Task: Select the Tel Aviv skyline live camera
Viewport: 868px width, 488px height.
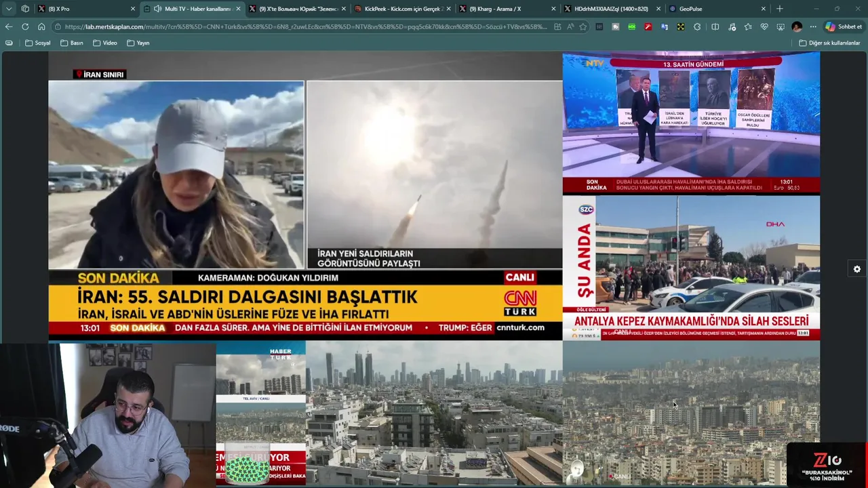Action: point(434,413)
